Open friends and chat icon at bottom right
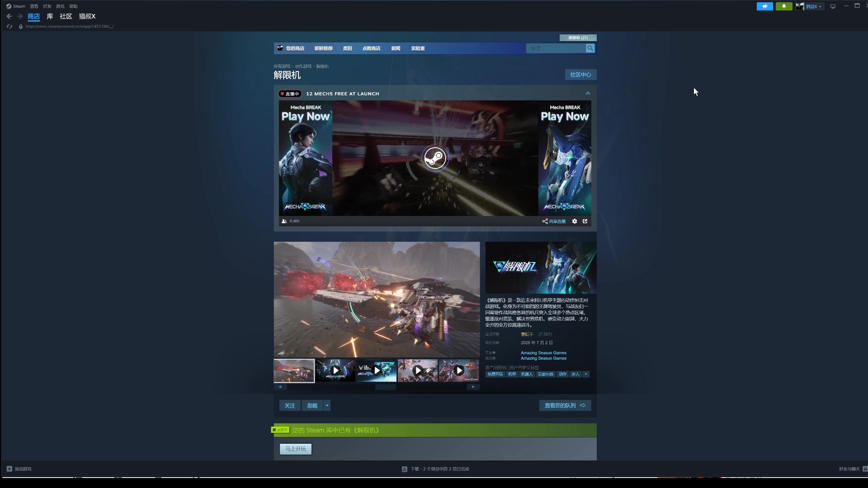The height and width of the screenshot is (488, 868). (x=865, y=469)
